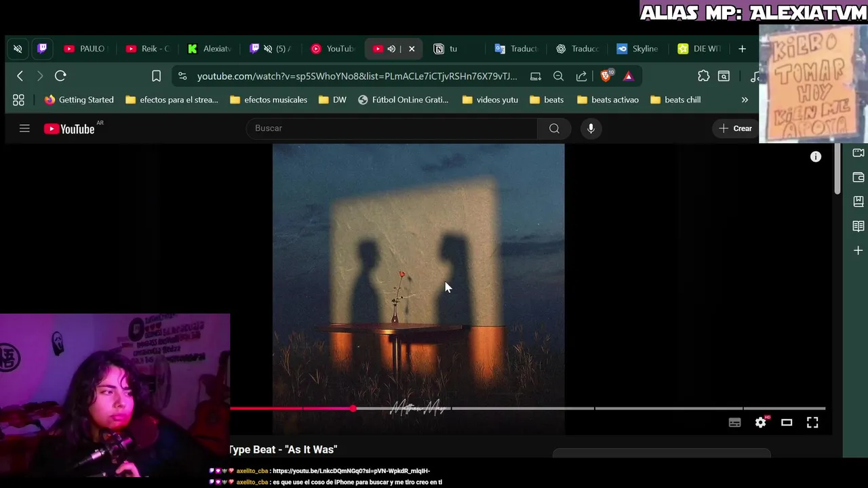Open the 'beats' bookmark folder
The width and height of the screenshot is (868, 488).
click(x=547, y=100)
